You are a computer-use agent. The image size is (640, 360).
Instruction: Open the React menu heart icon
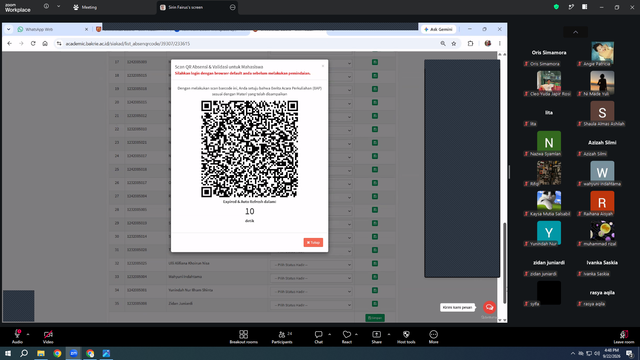347,334
